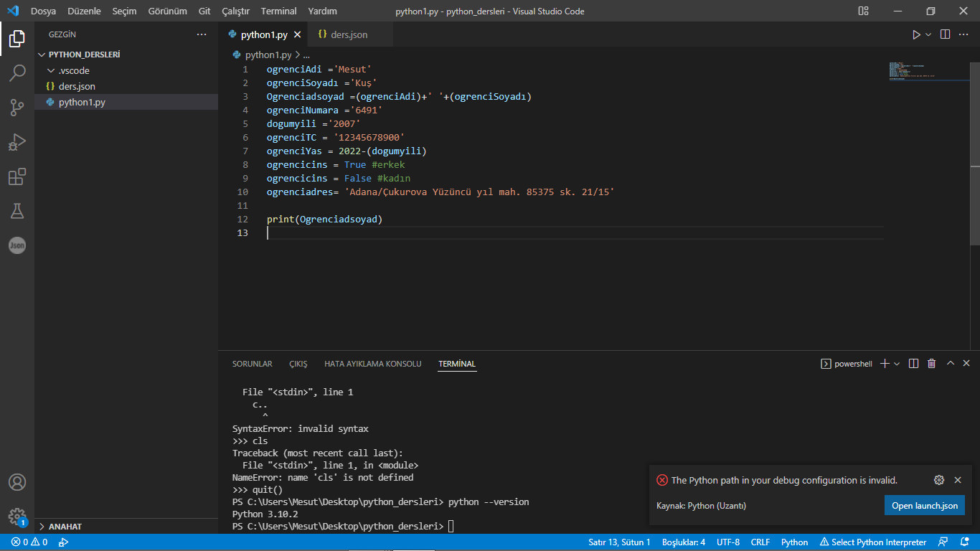Viewport: 980px width, 551px height.
Task: Toggle the customize layout control in title bar
Action: click(863, 11)
